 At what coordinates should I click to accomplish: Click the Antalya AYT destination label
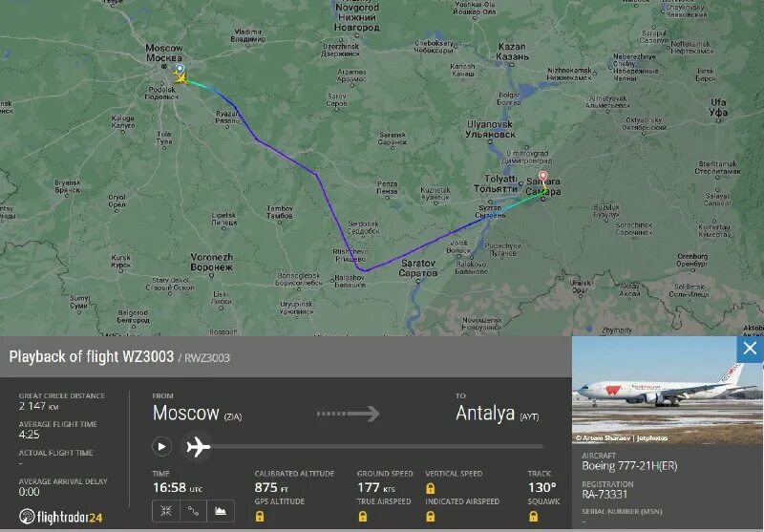click(x=497, y=414)
